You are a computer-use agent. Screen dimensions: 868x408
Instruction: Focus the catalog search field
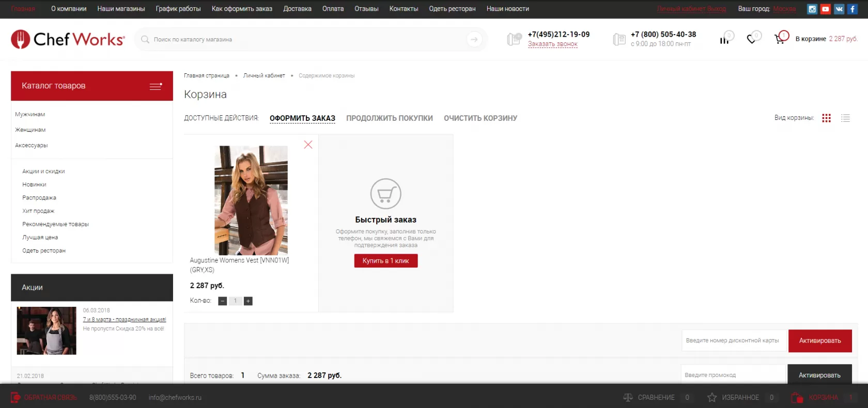[305, 39]
